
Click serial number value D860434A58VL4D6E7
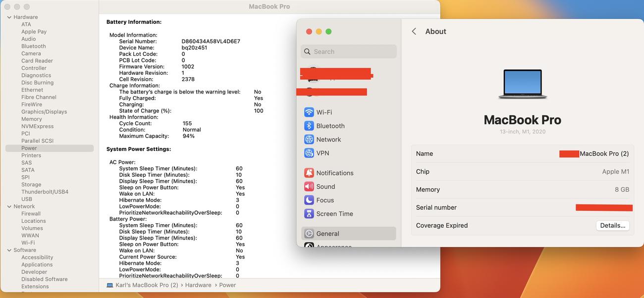point(211,42)
